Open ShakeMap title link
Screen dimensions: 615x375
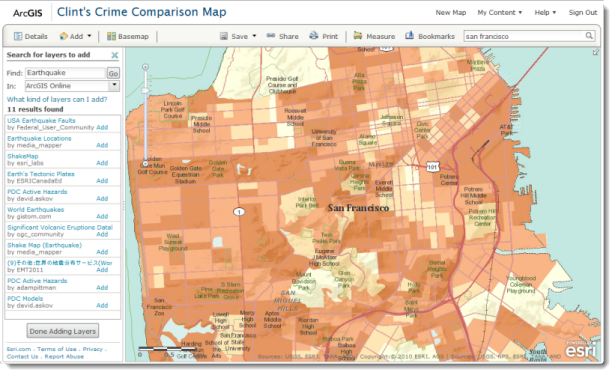(x=23, y=156)
